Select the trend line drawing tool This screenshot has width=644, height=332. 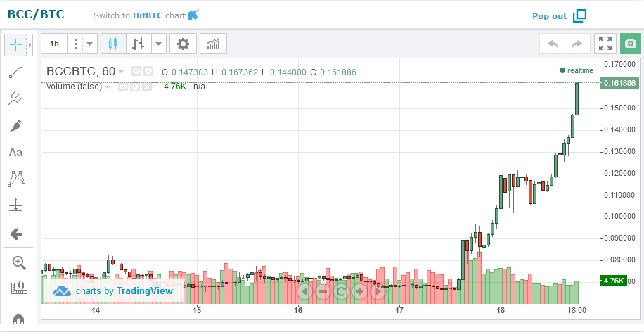15,71
